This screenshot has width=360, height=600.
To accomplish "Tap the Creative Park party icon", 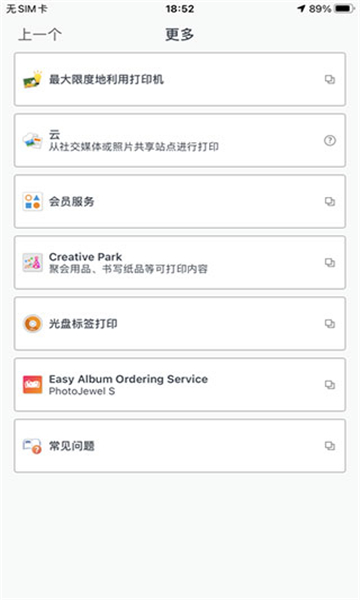I will click(33, 263).
